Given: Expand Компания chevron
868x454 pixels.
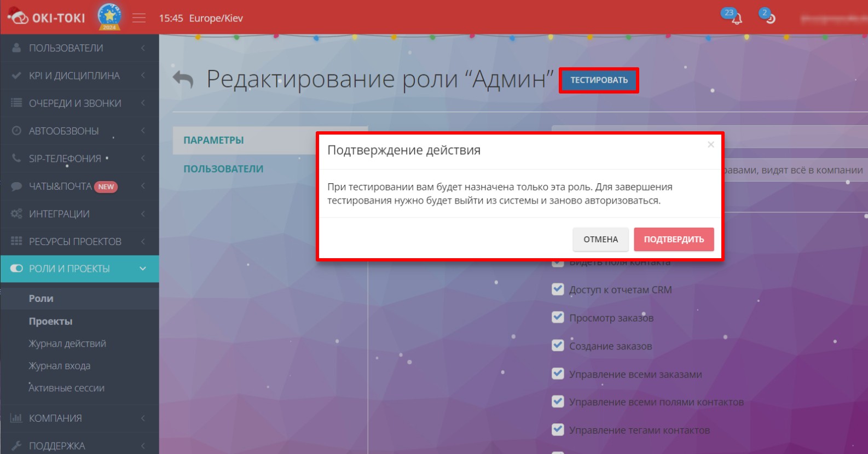Looking at the screenshot, I should 143,418.
